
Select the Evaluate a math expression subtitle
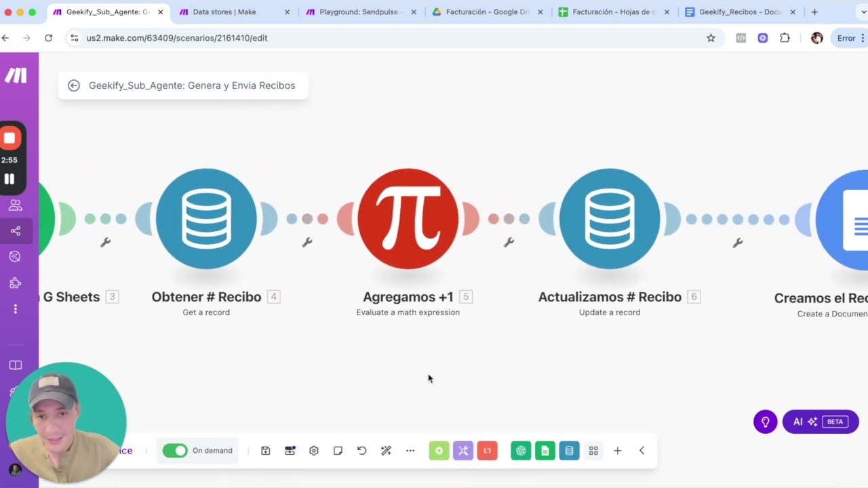coord(408,312)
